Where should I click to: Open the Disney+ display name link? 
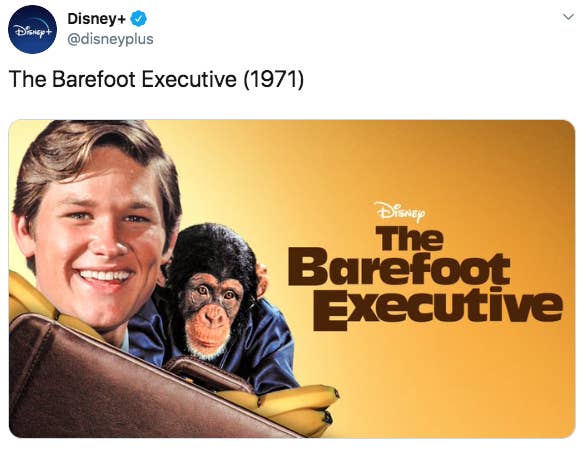(96, 19)
